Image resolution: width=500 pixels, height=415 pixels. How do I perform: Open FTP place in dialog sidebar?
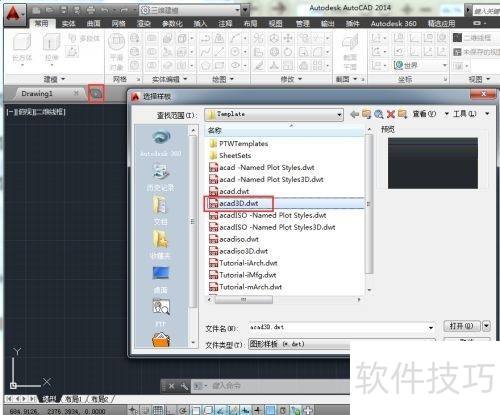(161, 312)
